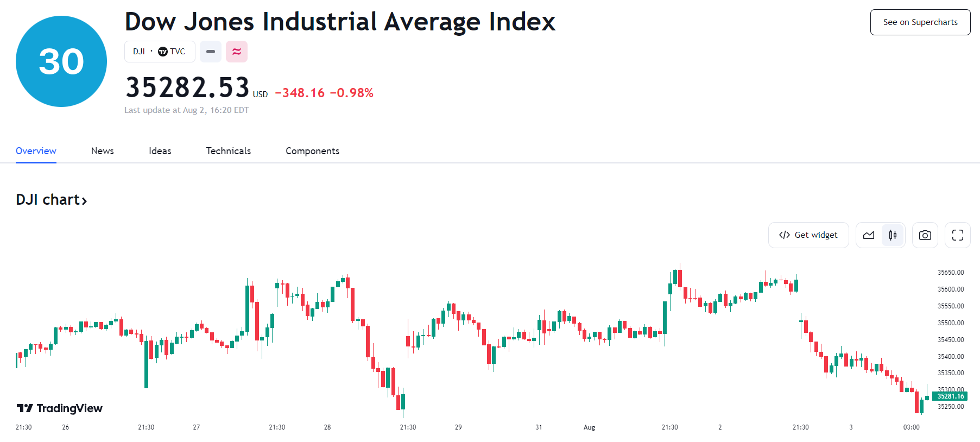This screenshot has width=980, height=442.
Task: Open See on Supercharts
Action: (x=920, y=22)
